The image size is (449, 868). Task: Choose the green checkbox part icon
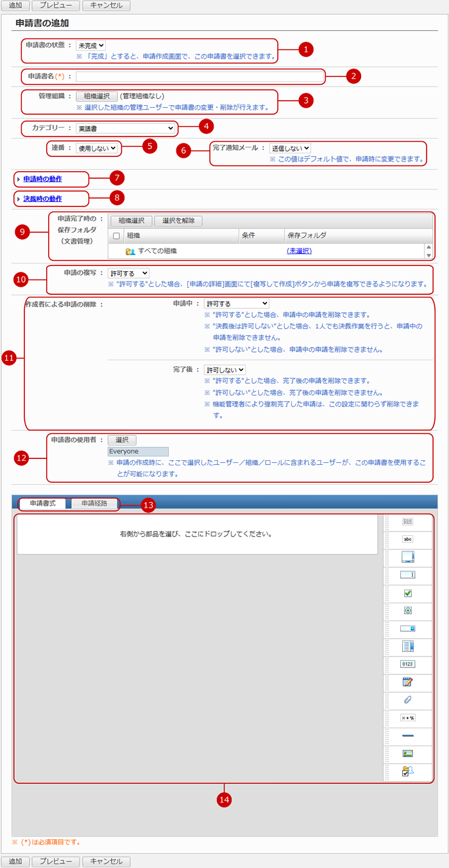point(408,593)
